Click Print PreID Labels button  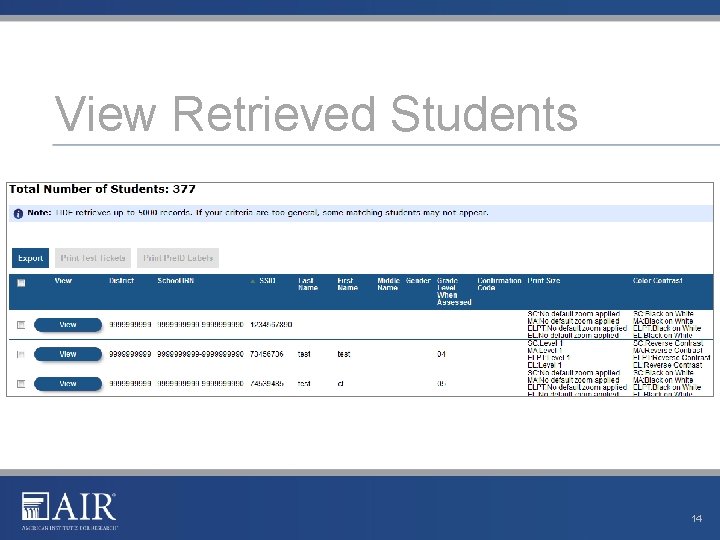[x=178, y=258]
